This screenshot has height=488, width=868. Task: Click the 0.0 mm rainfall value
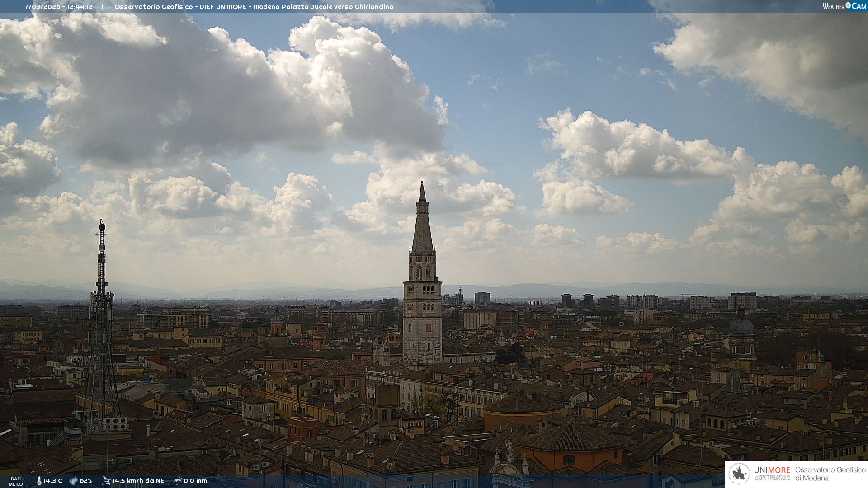tap(195, 481)
